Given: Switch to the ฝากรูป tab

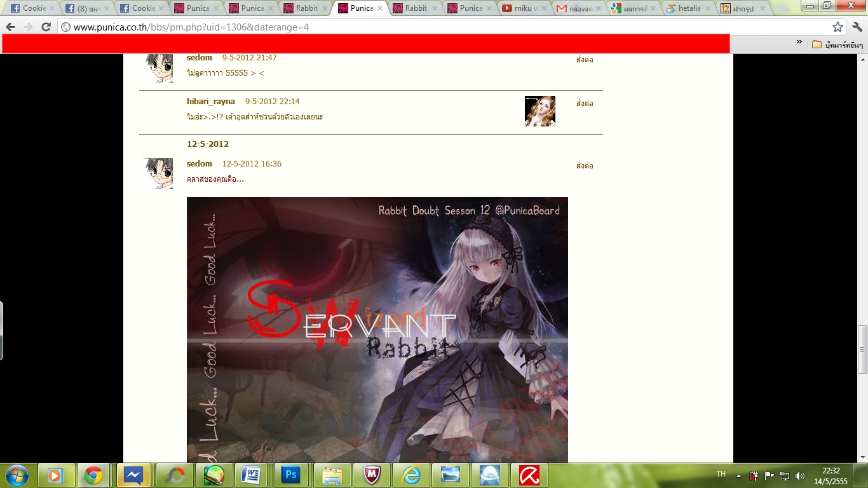Looking at the screenshot, I should 743,8.
